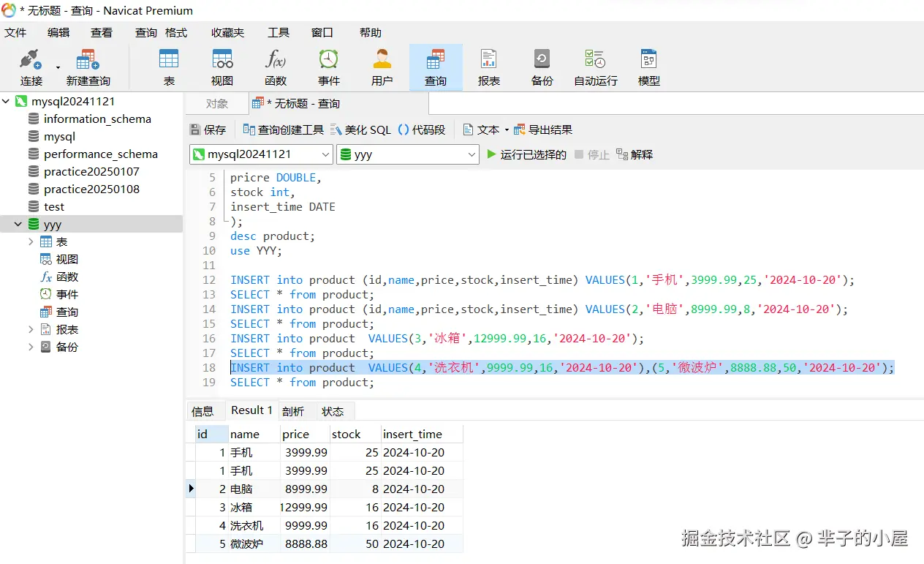The height and width of the screenshot is (564, 924).
Task: Select the test database in tree
Action: coord(53,206)
